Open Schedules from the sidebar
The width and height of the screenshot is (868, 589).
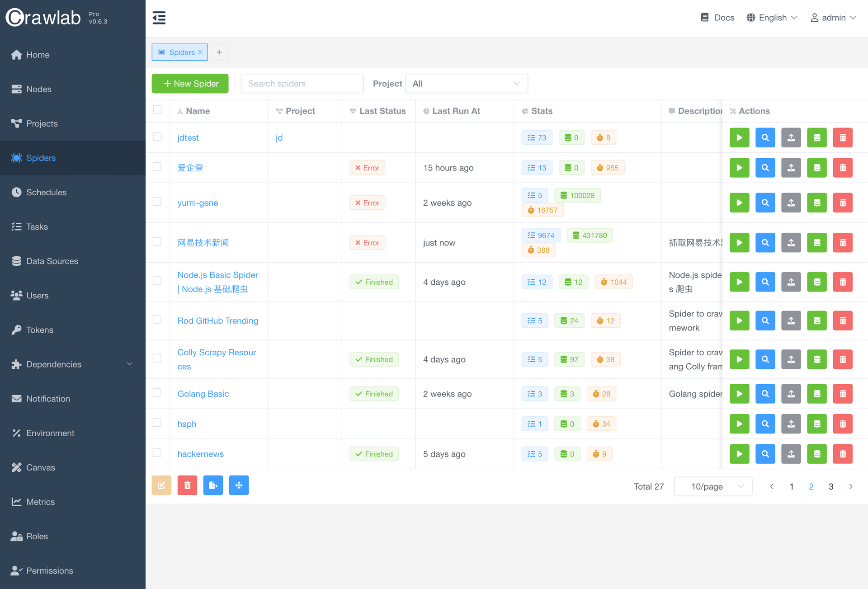(x=46, y=192)
